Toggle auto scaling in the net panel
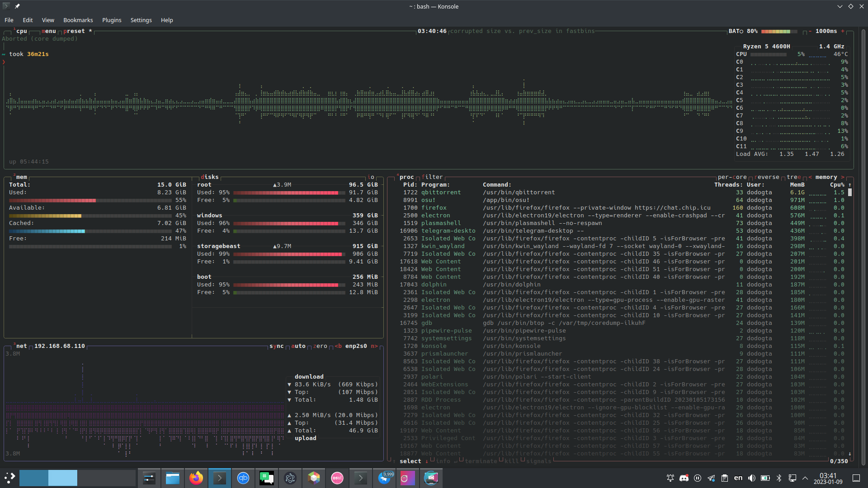The height and width of the screenshot is (488, 868). point(299,346)
